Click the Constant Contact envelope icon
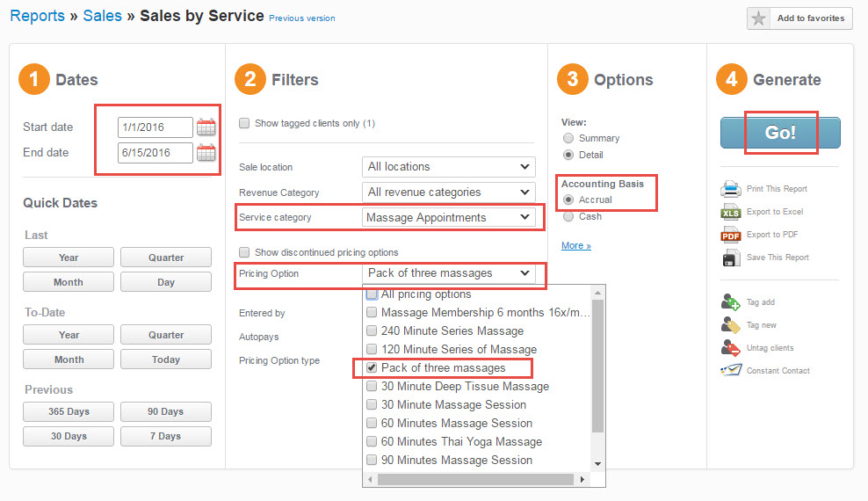 click(x=731, y=370)
